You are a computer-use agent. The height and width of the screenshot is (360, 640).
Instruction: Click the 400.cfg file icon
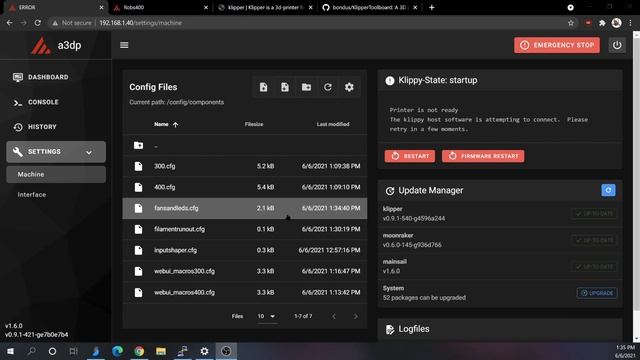pyautogui.click(x=138, y=187)
